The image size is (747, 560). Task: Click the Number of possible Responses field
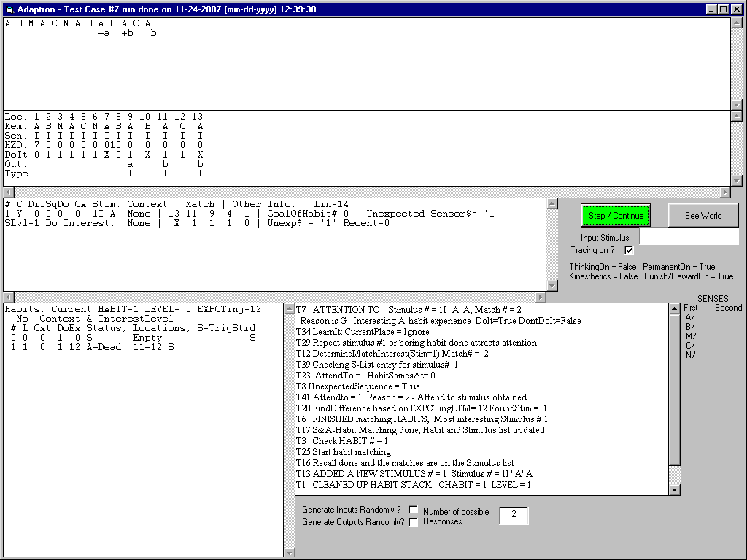click(x=514, y=516)
